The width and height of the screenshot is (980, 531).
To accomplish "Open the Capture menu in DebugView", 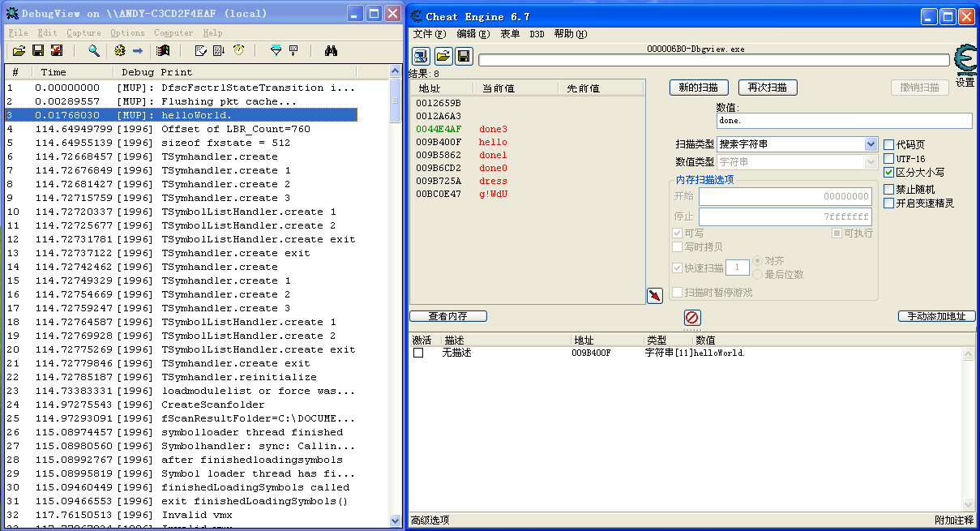I will 83,32.
